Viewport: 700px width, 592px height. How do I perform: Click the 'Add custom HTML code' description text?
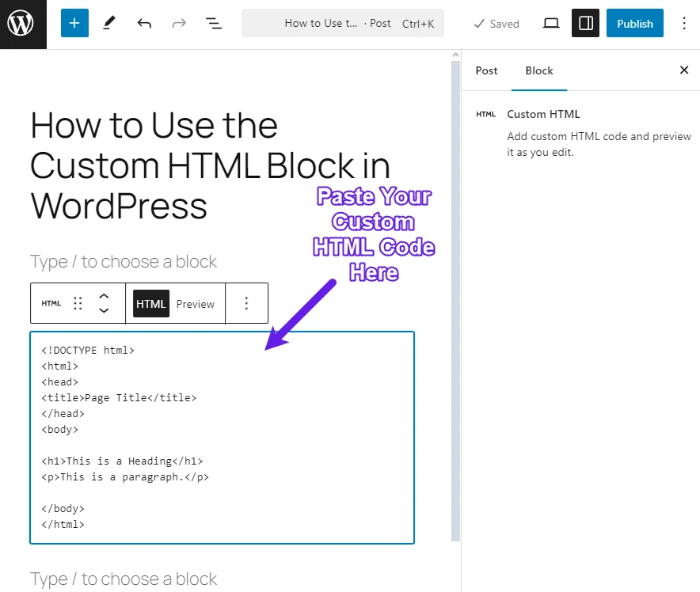(x=599, y=144)
